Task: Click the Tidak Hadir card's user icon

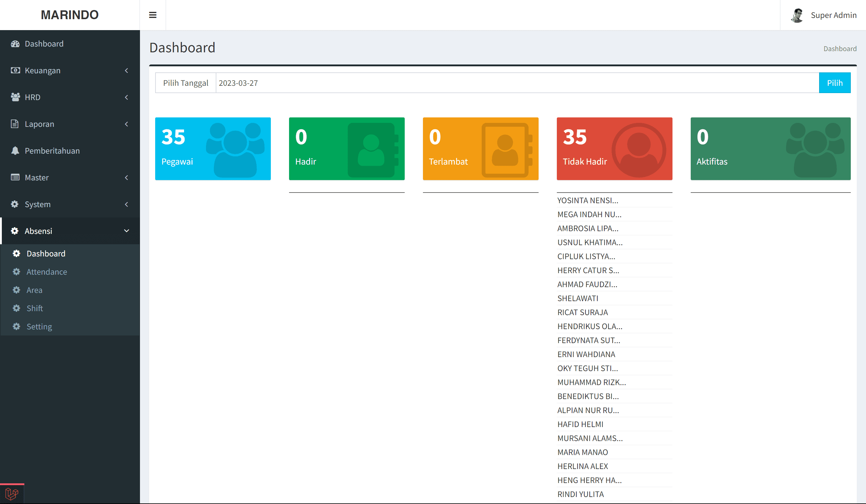Action: (638, 150)
